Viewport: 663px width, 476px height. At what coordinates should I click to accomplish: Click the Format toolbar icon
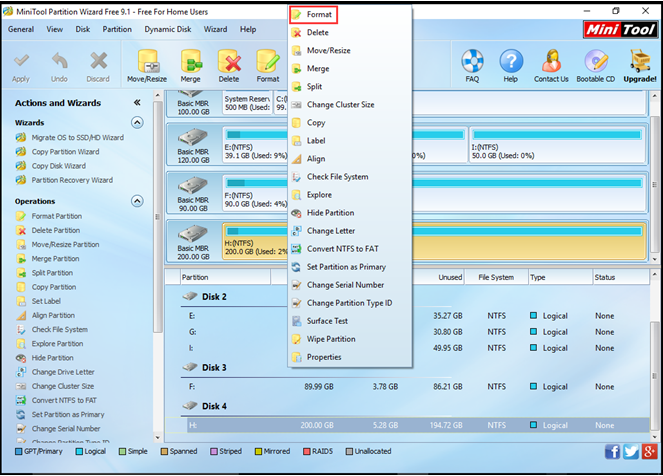click(268, 66)
